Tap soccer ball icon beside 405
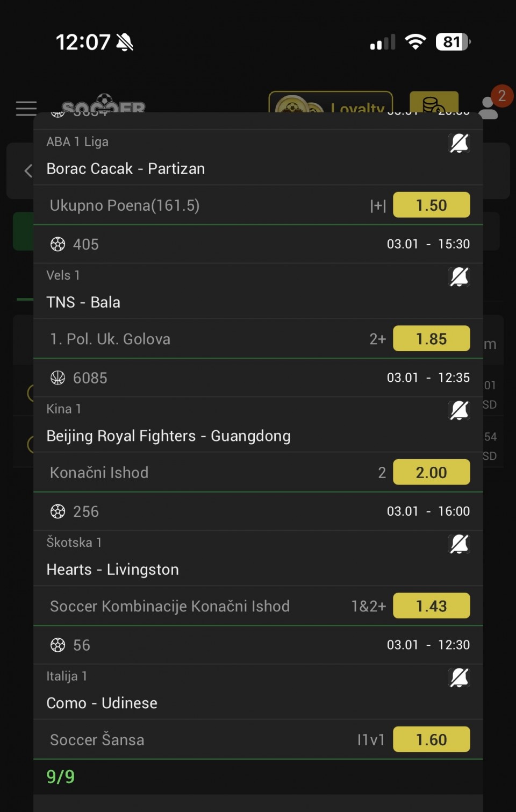The height and width of the screenshot is (812, 516). pyautogui.click(x=58, y=244)
